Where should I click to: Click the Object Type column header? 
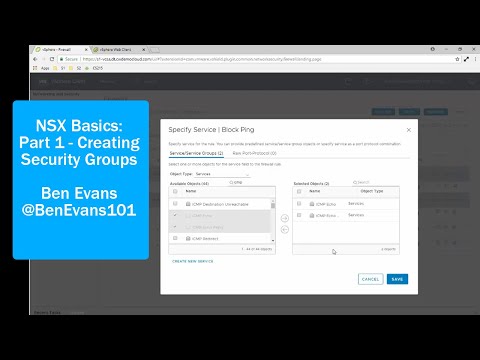(372, 191)
